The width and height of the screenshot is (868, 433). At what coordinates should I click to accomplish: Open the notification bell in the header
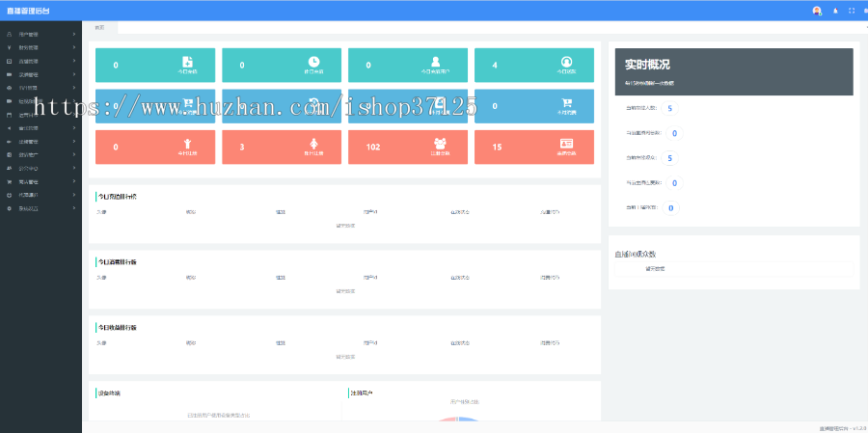835,11
